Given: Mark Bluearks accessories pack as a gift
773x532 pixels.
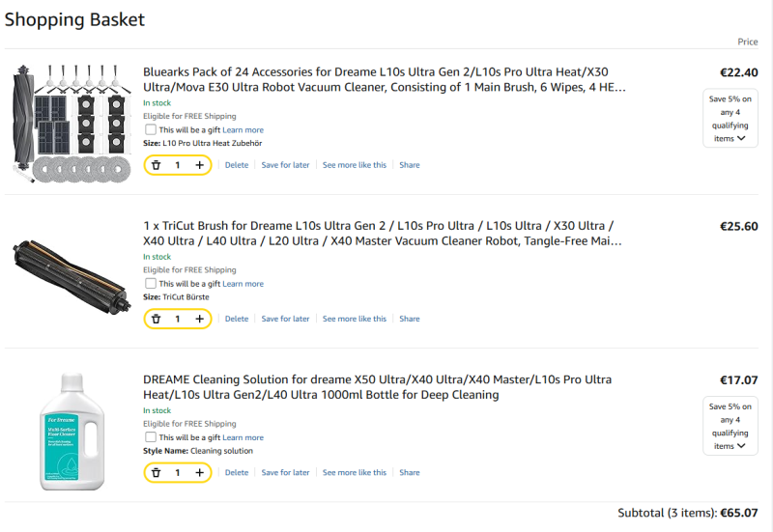Looking at the screenshot, I should tap(151, 129).
